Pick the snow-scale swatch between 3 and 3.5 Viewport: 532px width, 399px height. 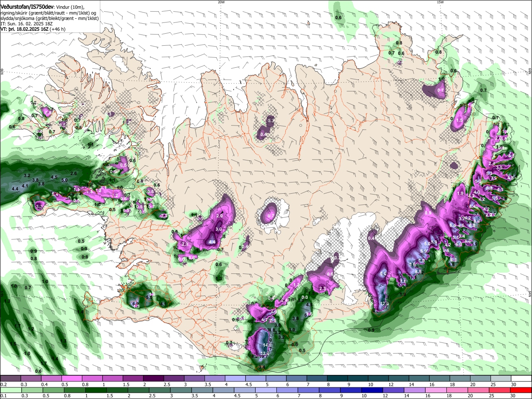click(194, 378)
